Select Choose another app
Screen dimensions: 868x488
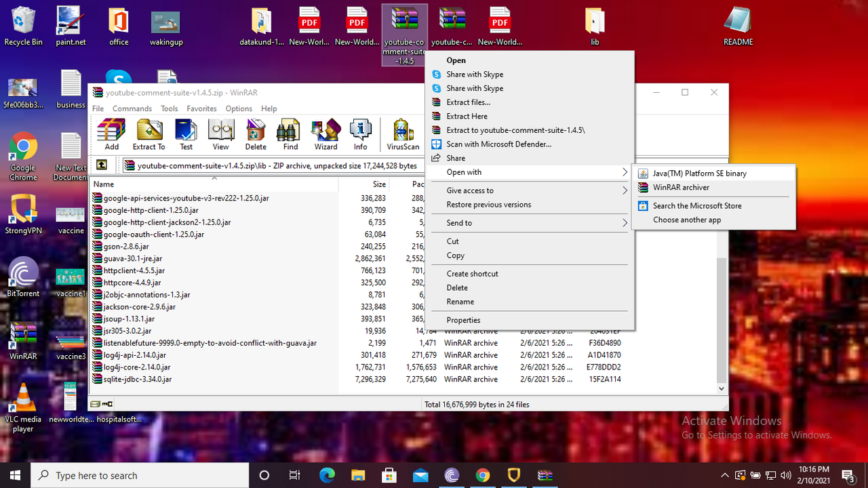[x=713, y=220]
